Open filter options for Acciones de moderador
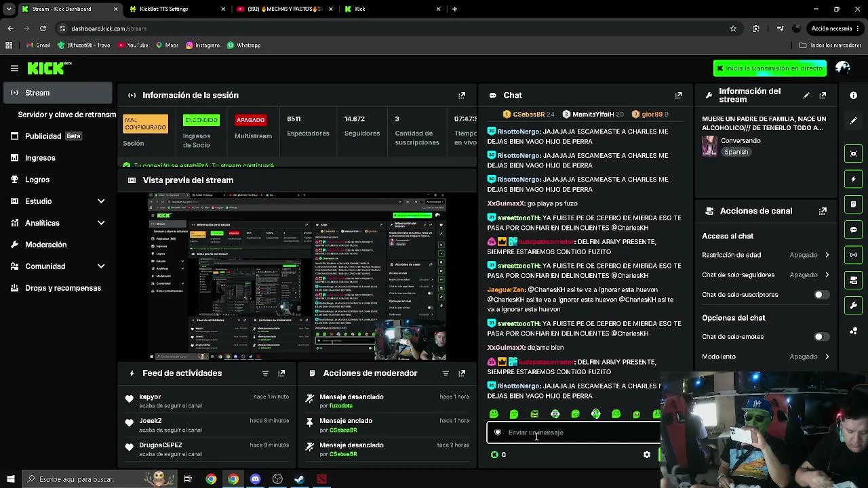Screen dimensions: 868x488 (446, 373)
